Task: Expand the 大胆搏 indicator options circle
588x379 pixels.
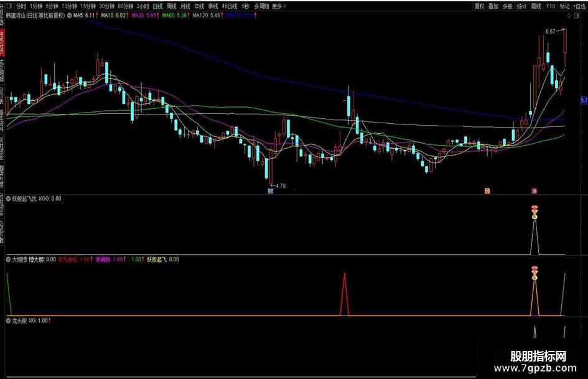Action: pos(8,260)
